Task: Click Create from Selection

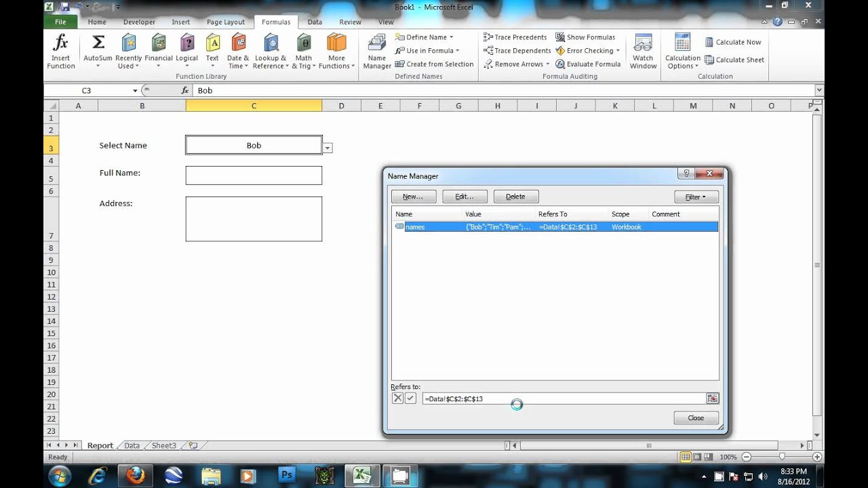Action: [434, 64]
